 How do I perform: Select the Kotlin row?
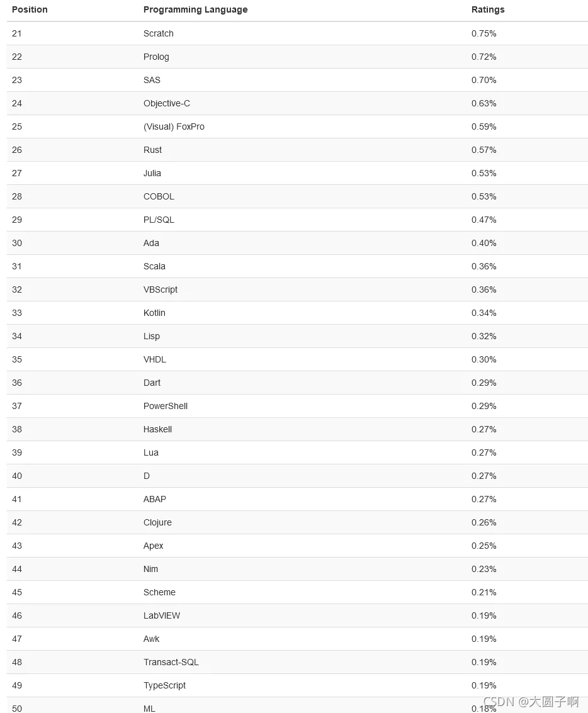pos(297,313)
